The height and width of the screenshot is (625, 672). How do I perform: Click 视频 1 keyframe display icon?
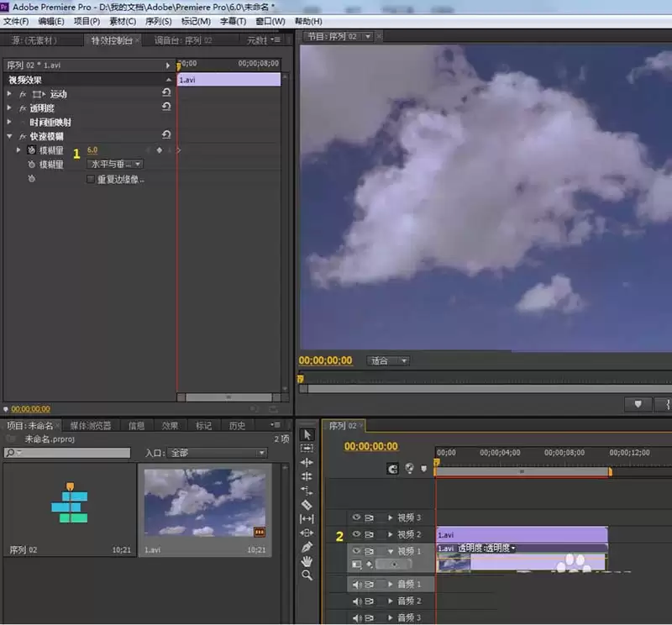369,565
